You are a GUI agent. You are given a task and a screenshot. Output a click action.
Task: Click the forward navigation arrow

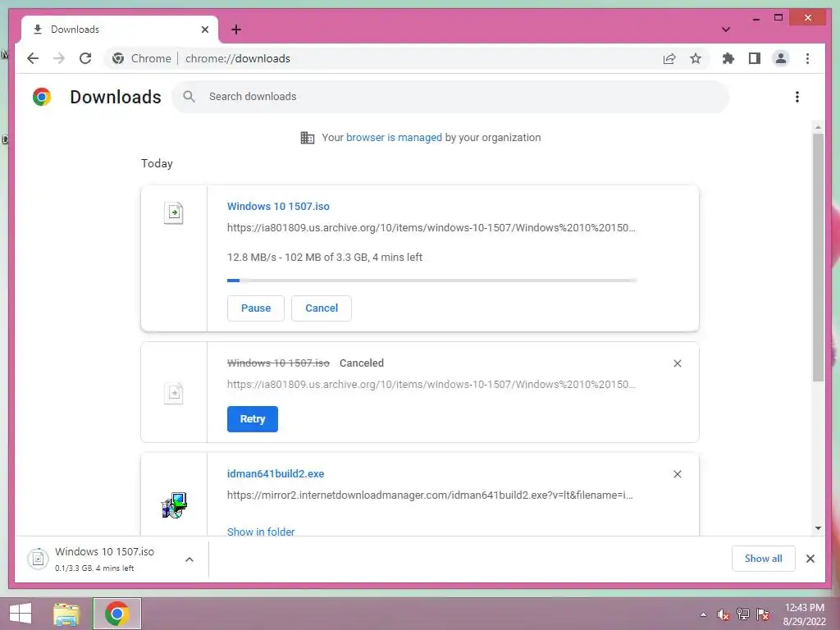[x=59, y=58]
